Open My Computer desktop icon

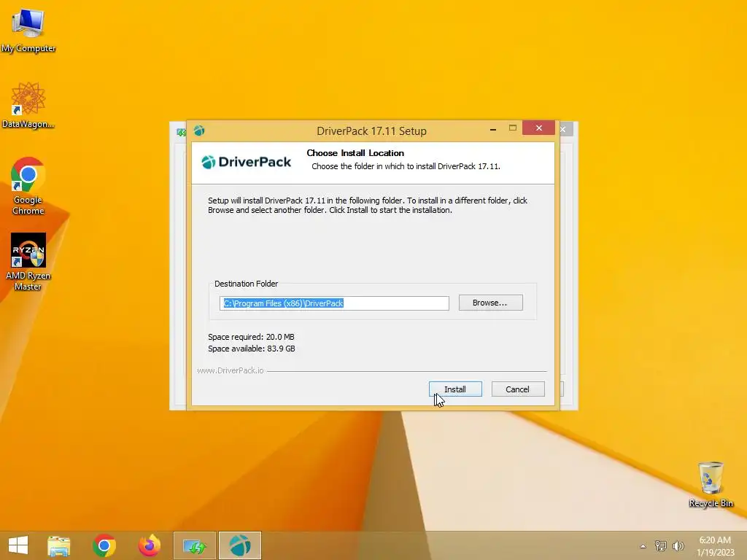coord(28,29)
